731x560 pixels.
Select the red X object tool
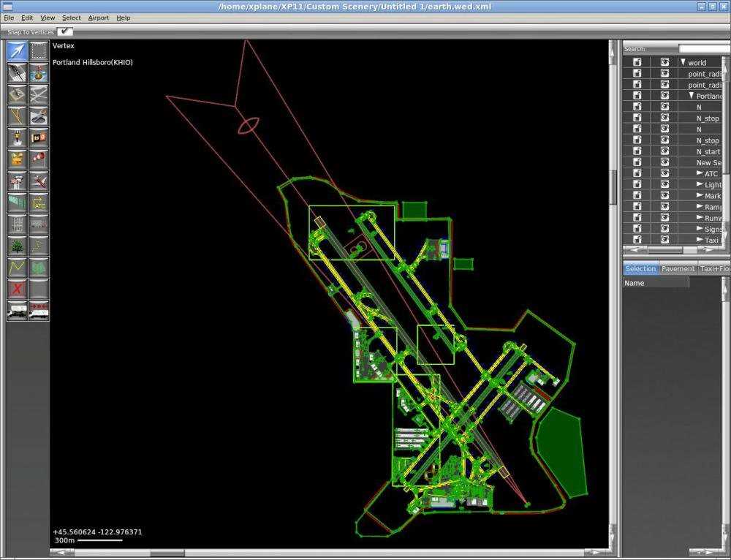point(17,289)
